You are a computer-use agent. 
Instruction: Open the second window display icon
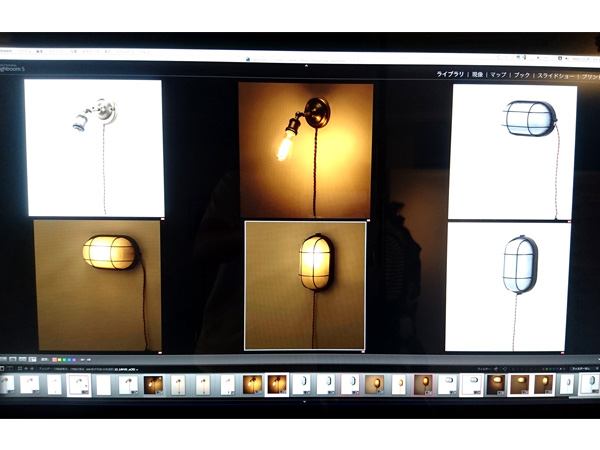(x=10, y=368)
